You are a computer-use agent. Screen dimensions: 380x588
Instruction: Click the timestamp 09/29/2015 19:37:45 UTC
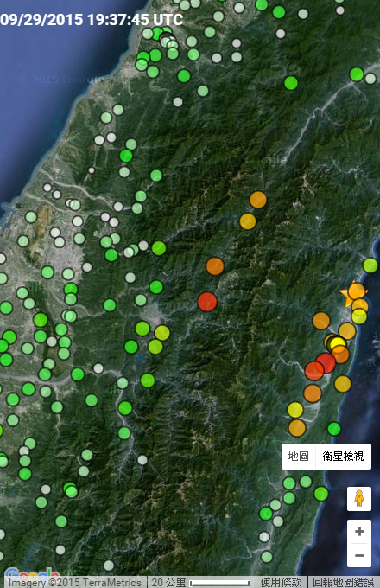[x=92, y=20]
